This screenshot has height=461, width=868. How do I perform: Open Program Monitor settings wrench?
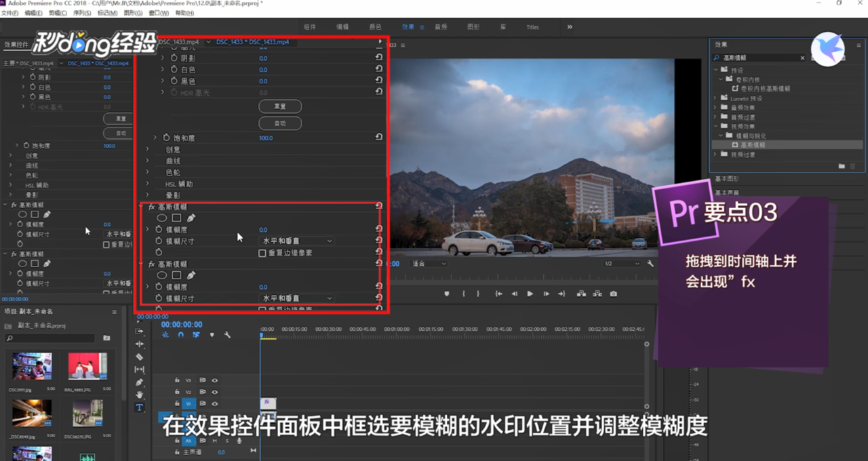click(x=650, y=264)
